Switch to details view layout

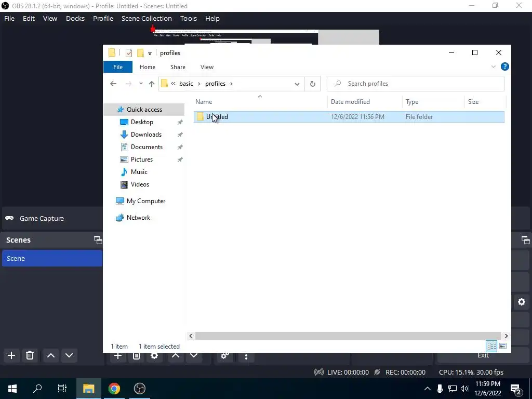(491, 346)
